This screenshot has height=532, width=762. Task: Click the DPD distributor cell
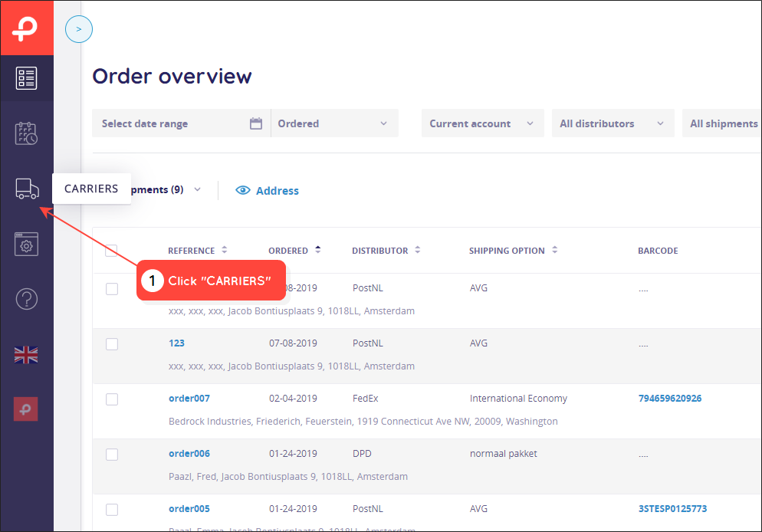[x=362, y=453]
